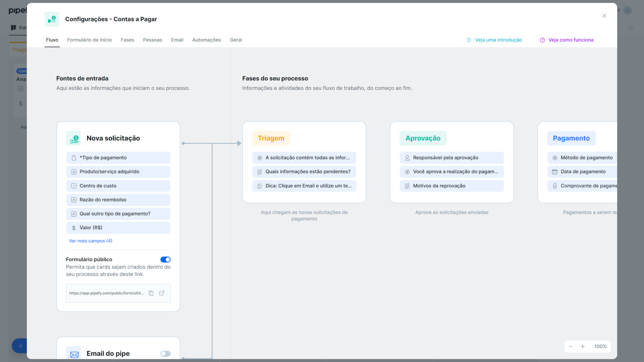
Task: Open the Fases tab
Action: 127,40
